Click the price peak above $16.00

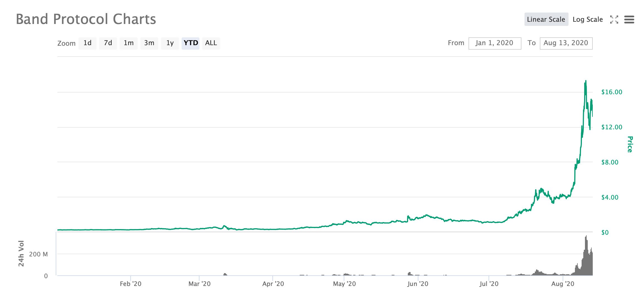pyautogui.click(x=586, y=81)
